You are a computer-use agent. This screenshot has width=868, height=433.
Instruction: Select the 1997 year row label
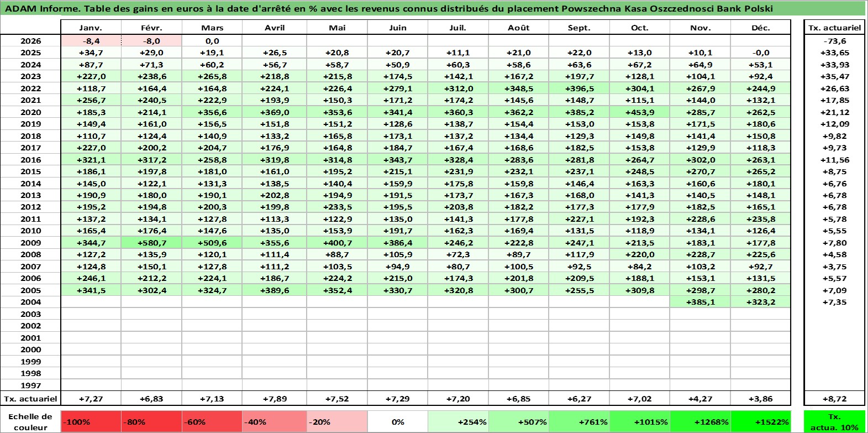(30, 385)
